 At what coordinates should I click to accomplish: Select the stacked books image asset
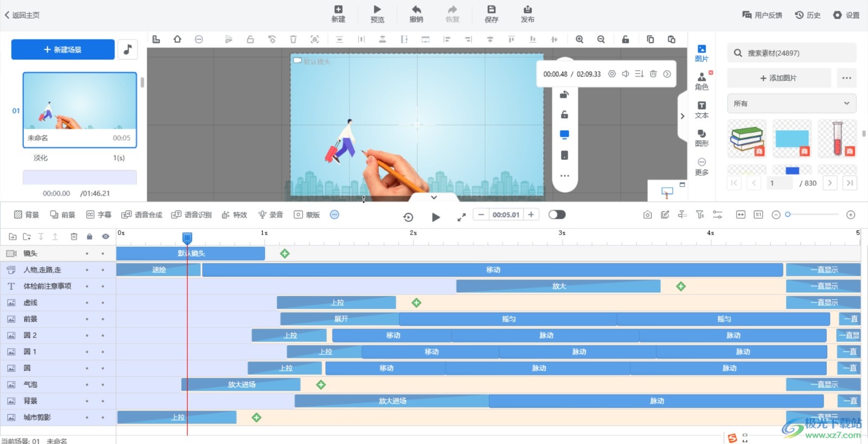tap(747, 139)
